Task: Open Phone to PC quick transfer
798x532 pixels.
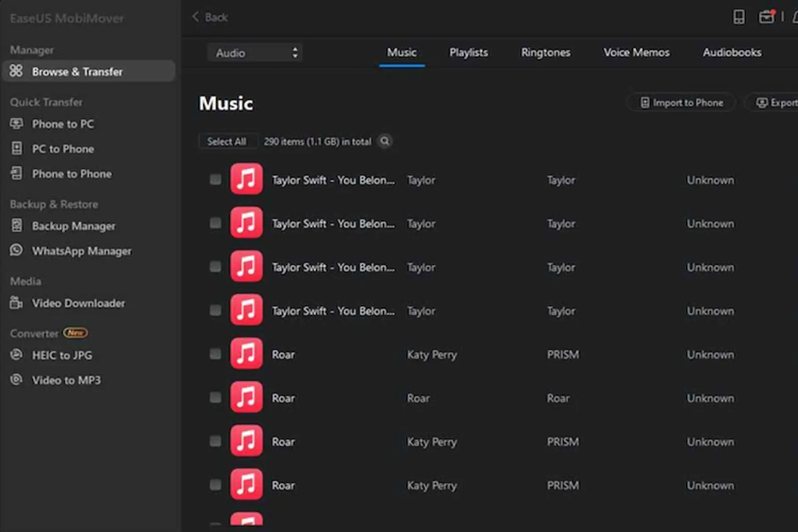Action: click(63, 124)
